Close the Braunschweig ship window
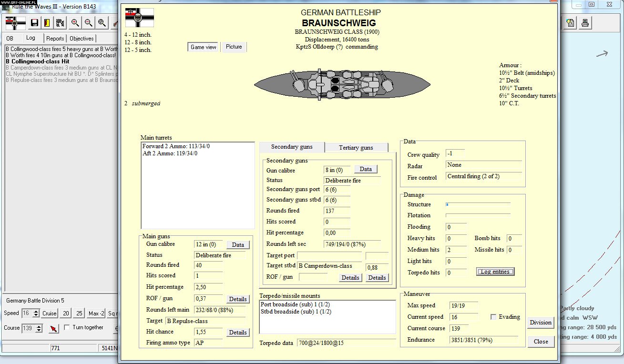 click(541, 342)
